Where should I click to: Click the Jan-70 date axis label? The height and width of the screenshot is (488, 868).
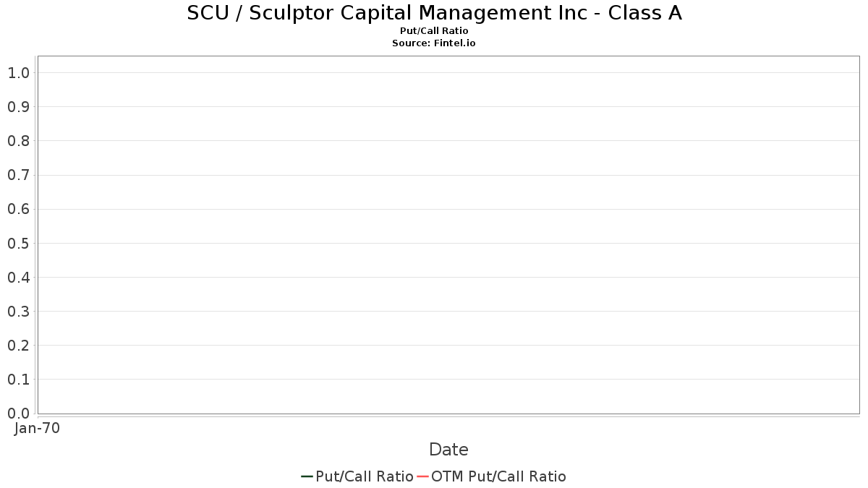click(x=38, y=428)
